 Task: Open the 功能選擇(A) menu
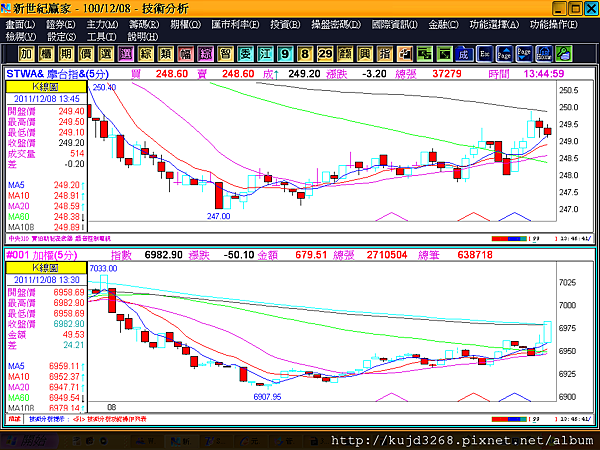pyautogui.click(x=494, y=24)
